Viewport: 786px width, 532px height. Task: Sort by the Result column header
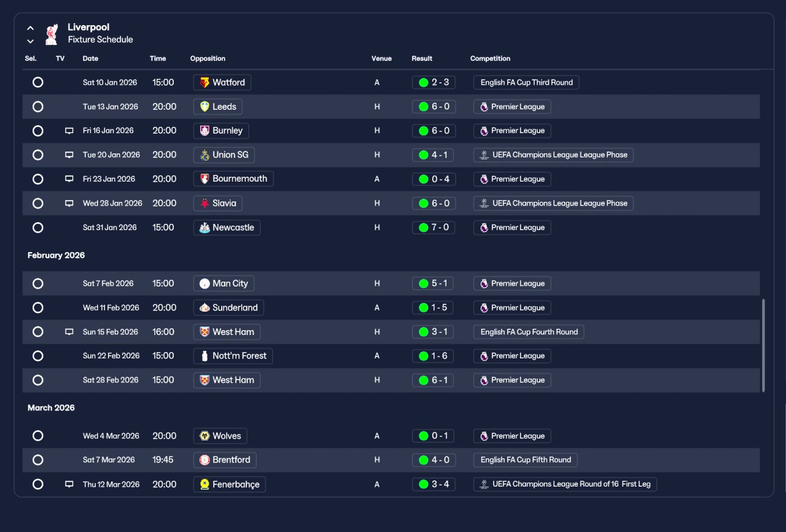tap(422, 59)
